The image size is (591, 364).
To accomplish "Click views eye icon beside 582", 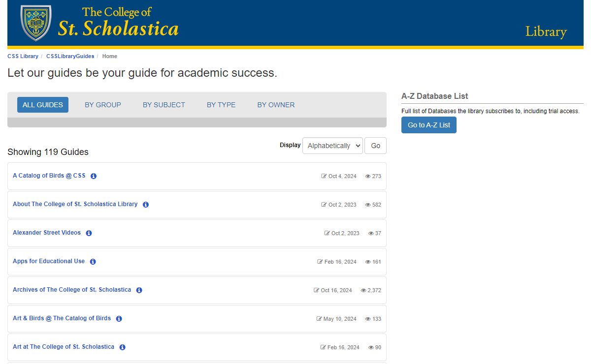I will pos(368,205).
